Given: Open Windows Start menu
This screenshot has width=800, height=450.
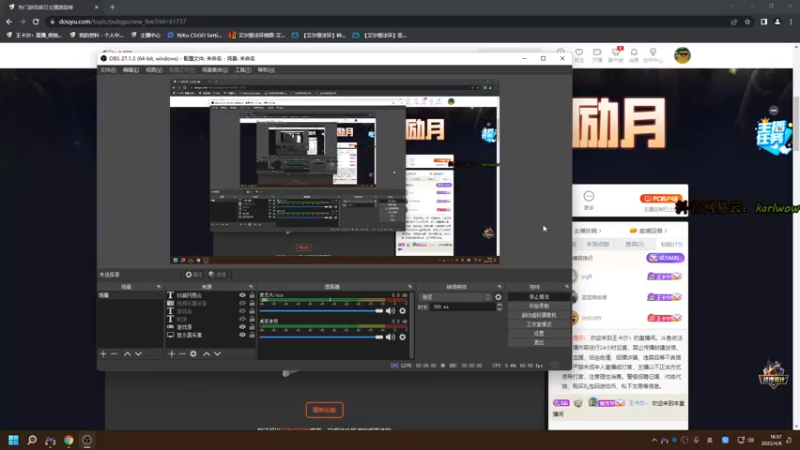Looking at the screenshot, I should [x=13, y=440].
